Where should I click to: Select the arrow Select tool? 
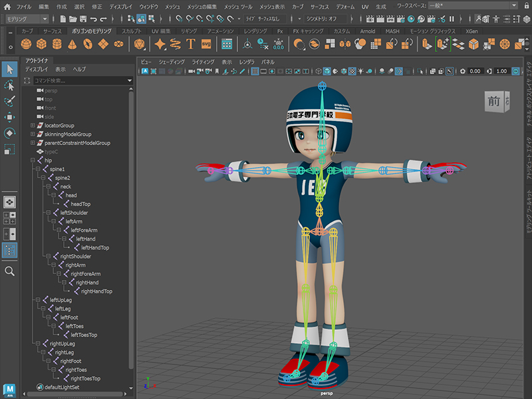(10, 69)
